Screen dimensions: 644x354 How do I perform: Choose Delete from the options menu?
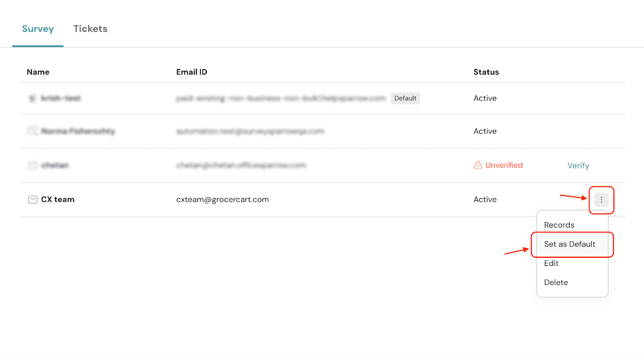coord(556,282)
